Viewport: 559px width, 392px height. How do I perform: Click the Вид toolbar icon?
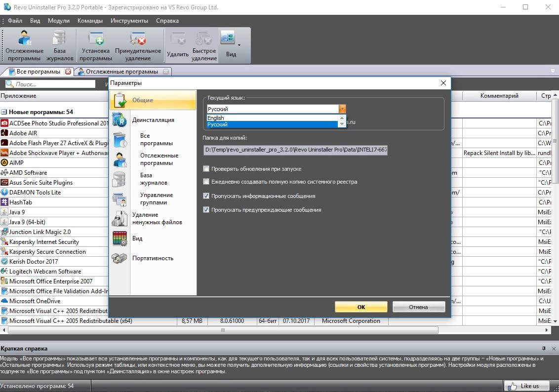[228, 38]
